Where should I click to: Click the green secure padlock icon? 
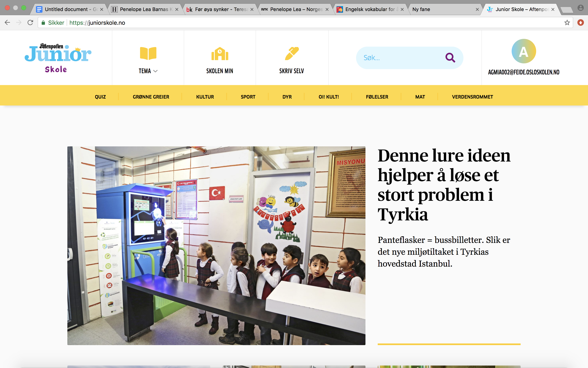click(x=43, y=23)
